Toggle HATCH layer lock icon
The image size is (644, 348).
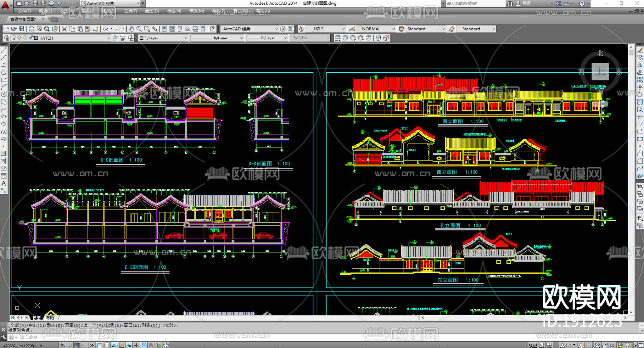click(x=31, y=38)
